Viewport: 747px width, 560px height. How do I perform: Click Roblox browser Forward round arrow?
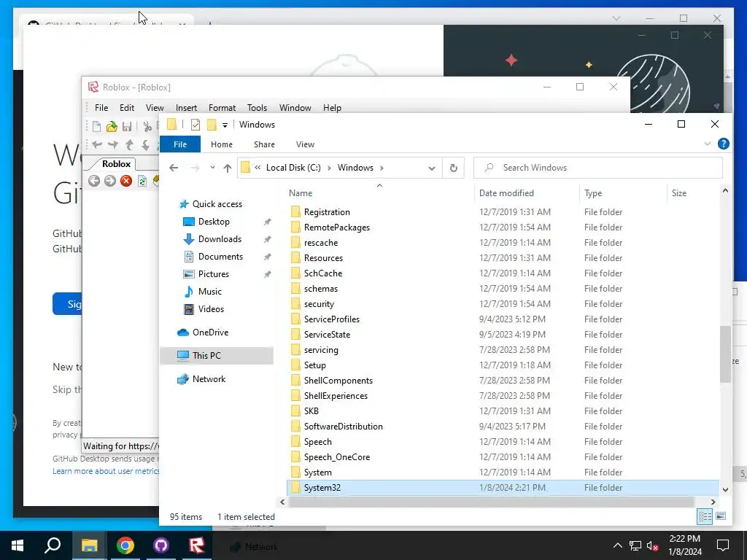[110, 181]
